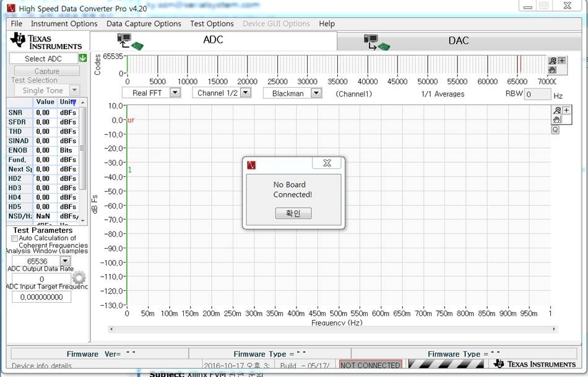This screenshot has width=588, height=377.
Task: Switch to the ADC tab
Action: point(214,40)
